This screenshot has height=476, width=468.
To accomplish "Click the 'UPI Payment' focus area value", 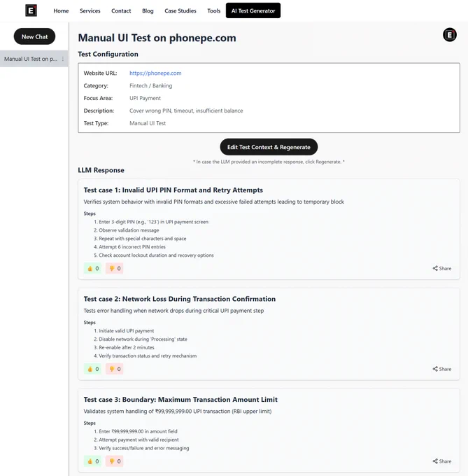I will click(145, 98).
